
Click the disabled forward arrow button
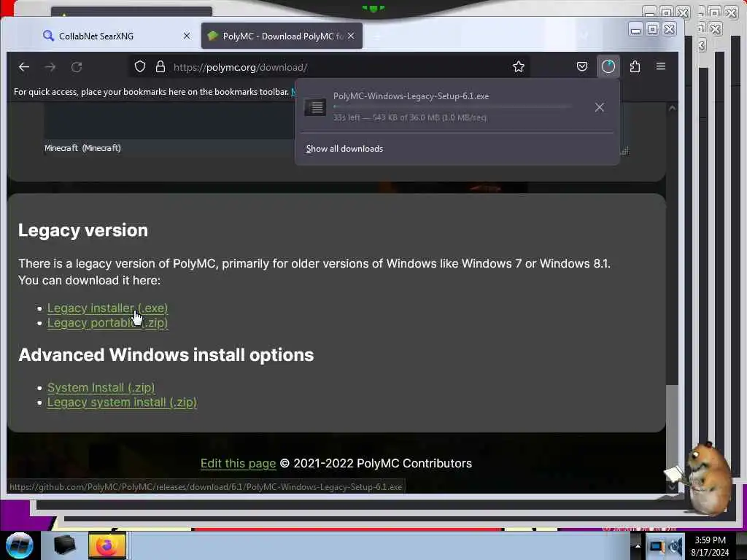tap(50, 67)
